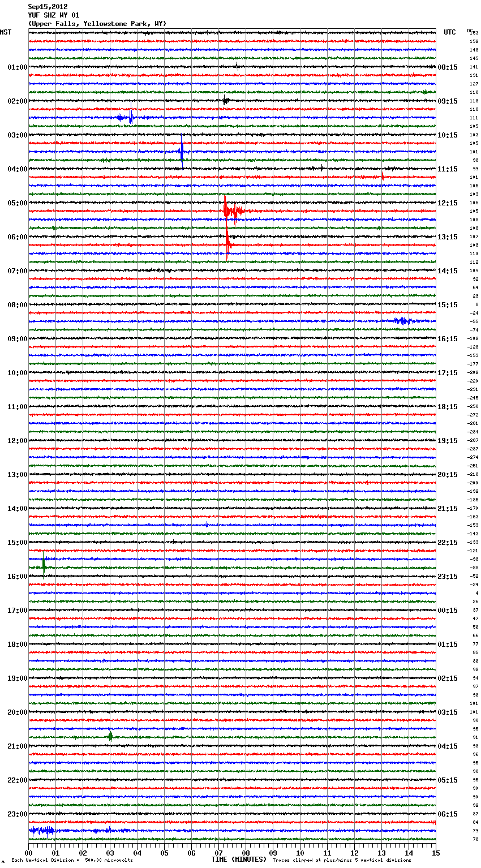Click the small red spike on the 04:15 trace

pos(383,177)
